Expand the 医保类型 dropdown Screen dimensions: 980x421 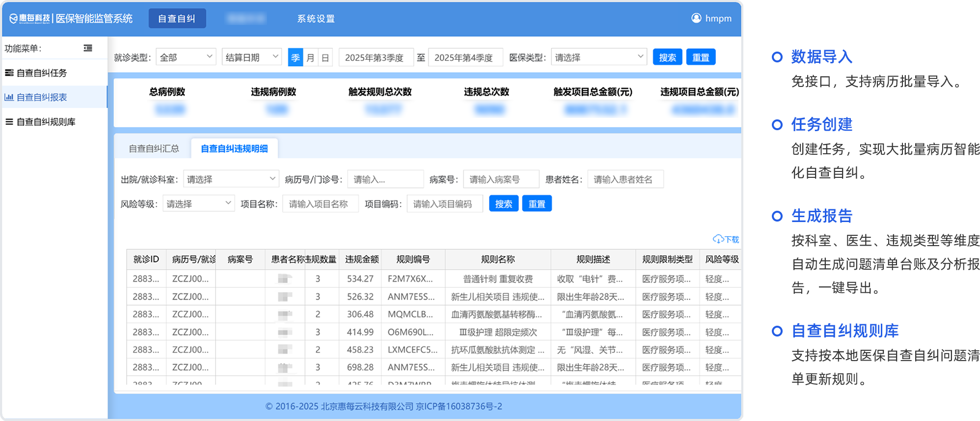pyautogui.click(x=599, y=57)
